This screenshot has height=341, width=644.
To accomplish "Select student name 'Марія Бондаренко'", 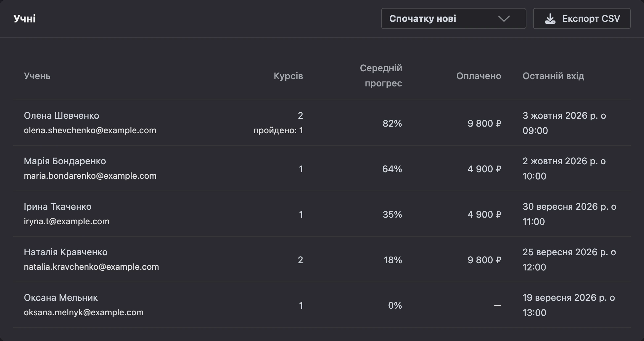I will point(65,161).
